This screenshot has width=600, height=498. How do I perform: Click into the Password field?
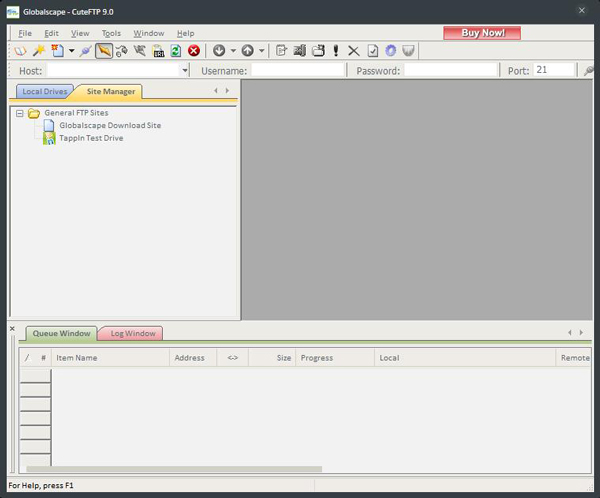451,70
